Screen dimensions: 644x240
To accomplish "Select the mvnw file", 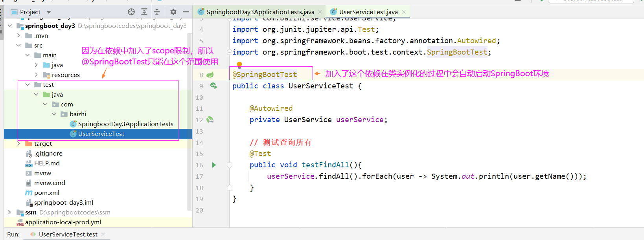I will [42, 173].
